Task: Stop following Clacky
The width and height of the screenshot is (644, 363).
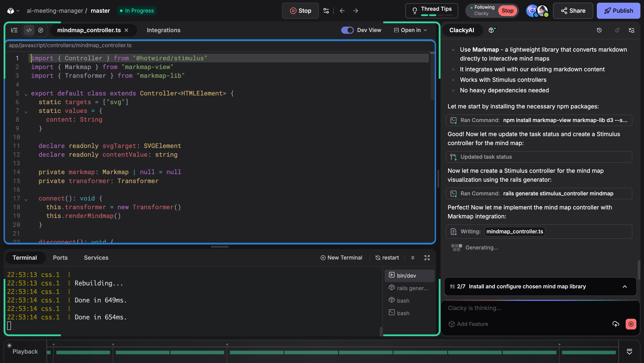Action: click(x=507, y=11)
